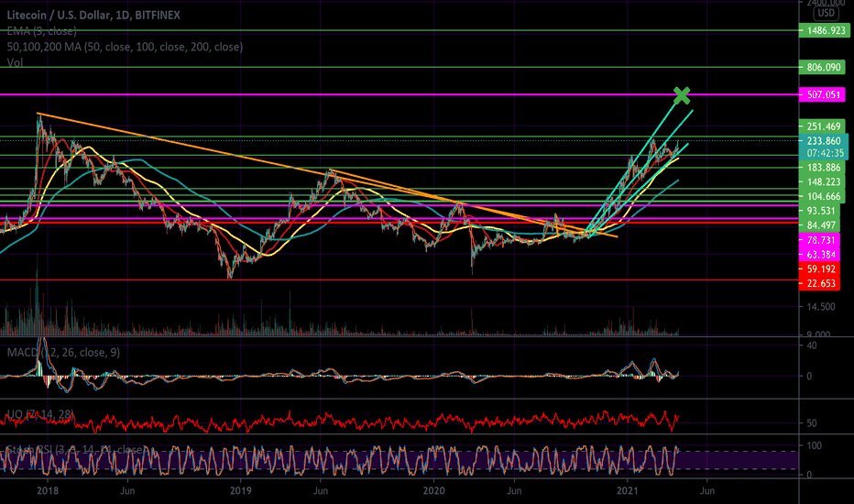
Task: Select the EMA (9, close) indicator legend
Action: (x=41, y=31)
